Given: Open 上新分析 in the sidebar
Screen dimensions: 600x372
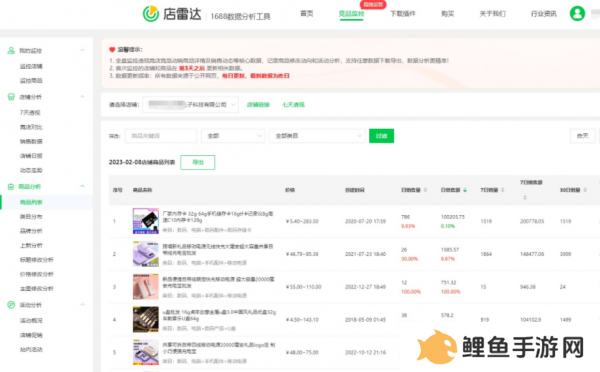Looking at the screenshot, I should (x=31, y=245).
